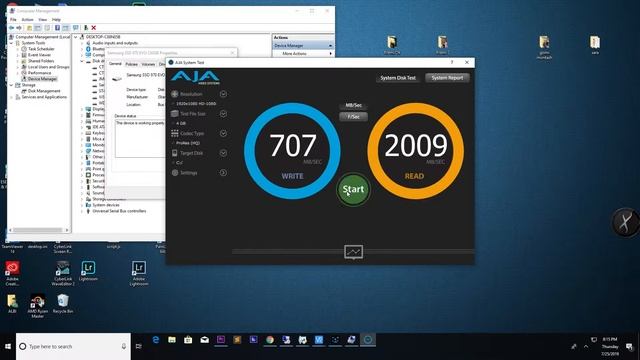Switch to Volumes tab in Properties dialog
This screenshot has height=360, width=640.
pos(148,64)
